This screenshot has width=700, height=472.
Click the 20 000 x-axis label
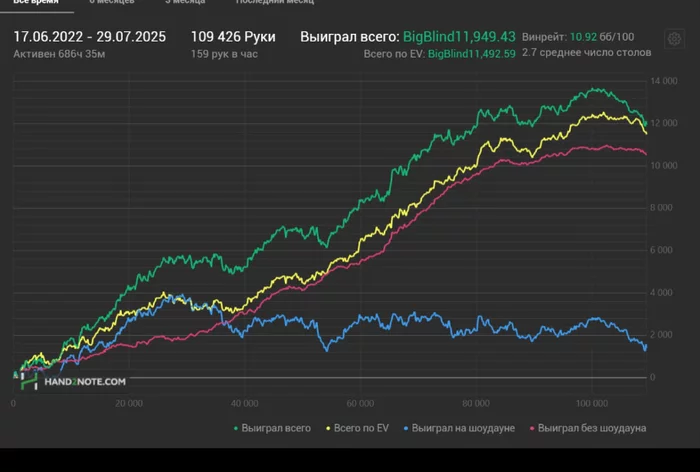pos(129,403)
